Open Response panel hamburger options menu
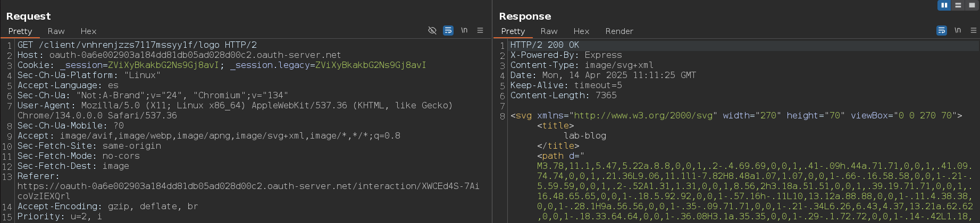980x223 pixels. point(974,31)
